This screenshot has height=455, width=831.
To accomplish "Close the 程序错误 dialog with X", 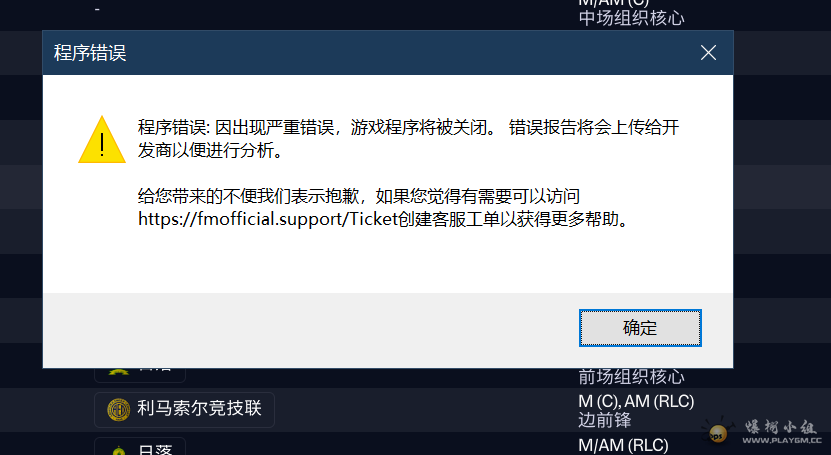I will click(708, 52).
